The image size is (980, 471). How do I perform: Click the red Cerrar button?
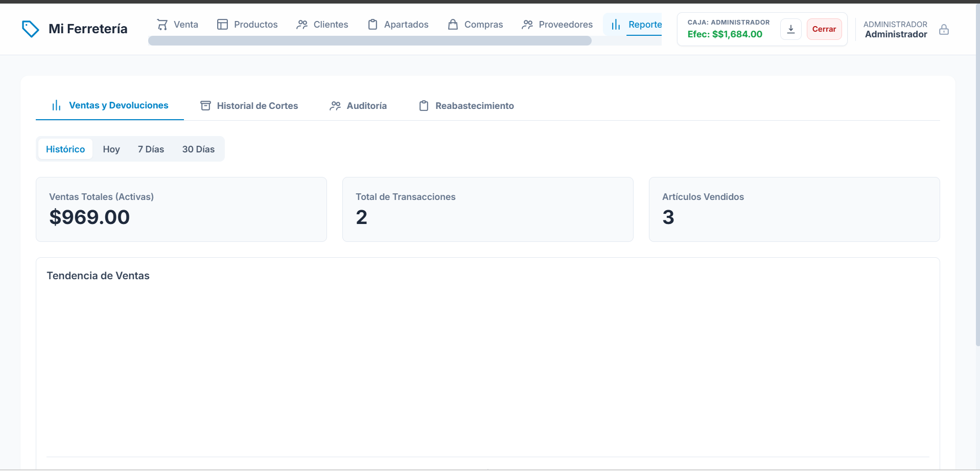(x=824, y=29)
